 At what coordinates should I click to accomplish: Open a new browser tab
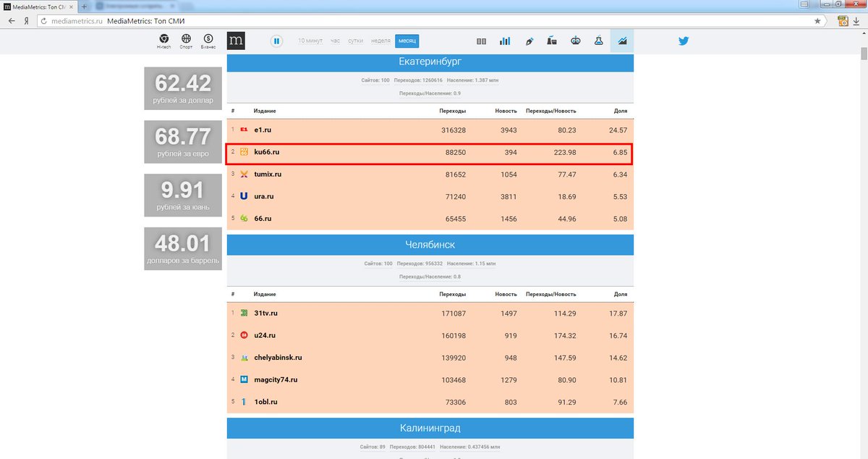[x=85, y=6]
